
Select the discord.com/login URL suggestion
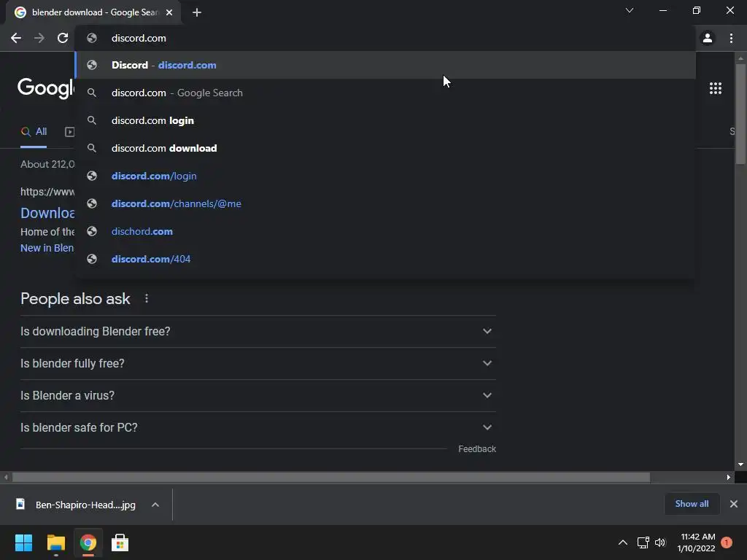pos(385,176)
